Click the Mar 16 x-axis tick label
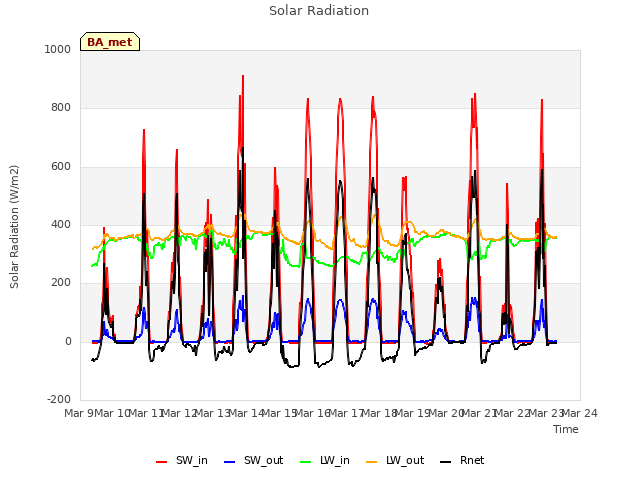640x480 pixels. click(313, 413)
